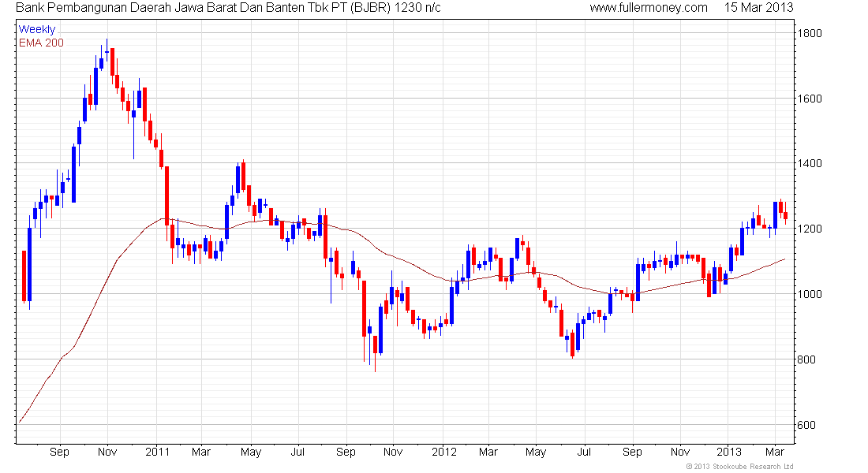Click the 'Mar' label after 2012

pos(488,452)
